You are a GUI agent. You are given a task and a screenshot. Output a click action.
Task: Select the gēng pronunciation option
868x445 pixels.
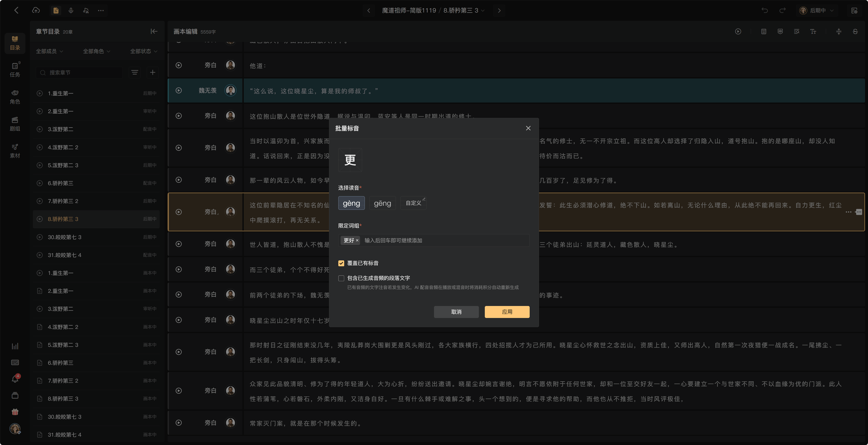coord(382,203)
